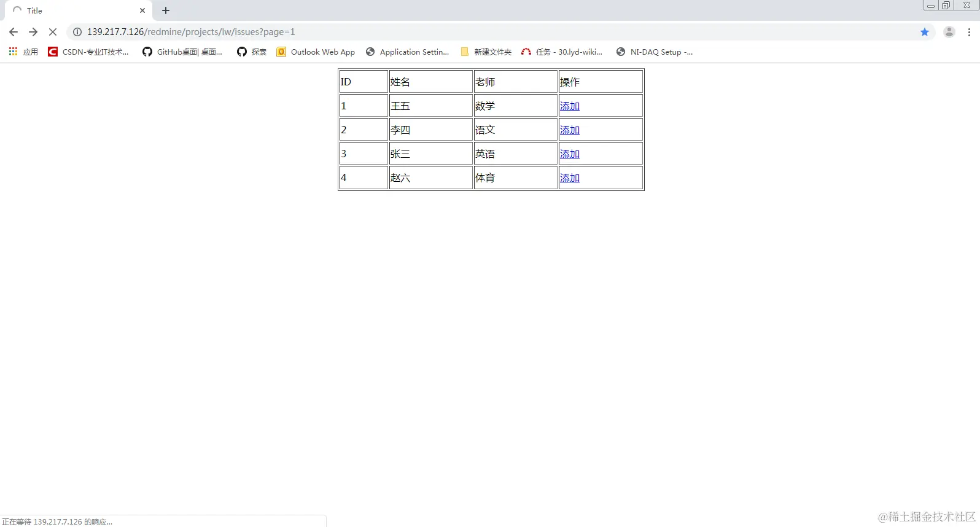980x527 pixels.
Task: Open the user profile avatar
Action: click(949, 32)
